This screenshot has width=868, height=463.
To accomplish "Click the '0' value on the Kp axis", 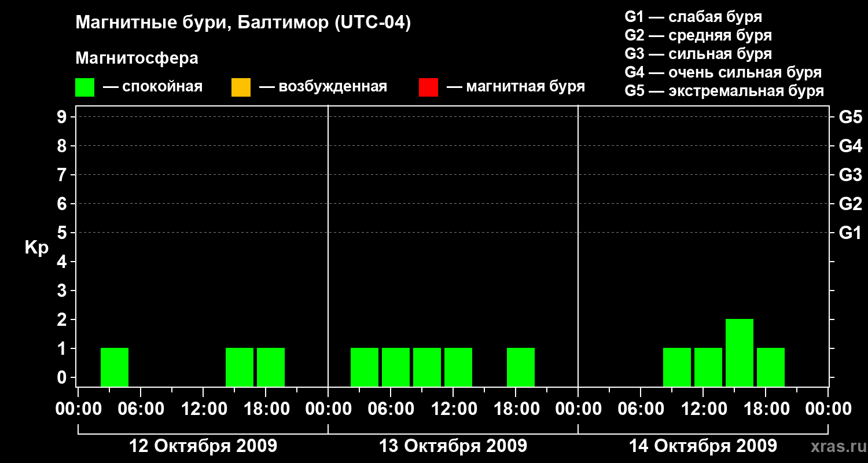I will tap(63, 377).
